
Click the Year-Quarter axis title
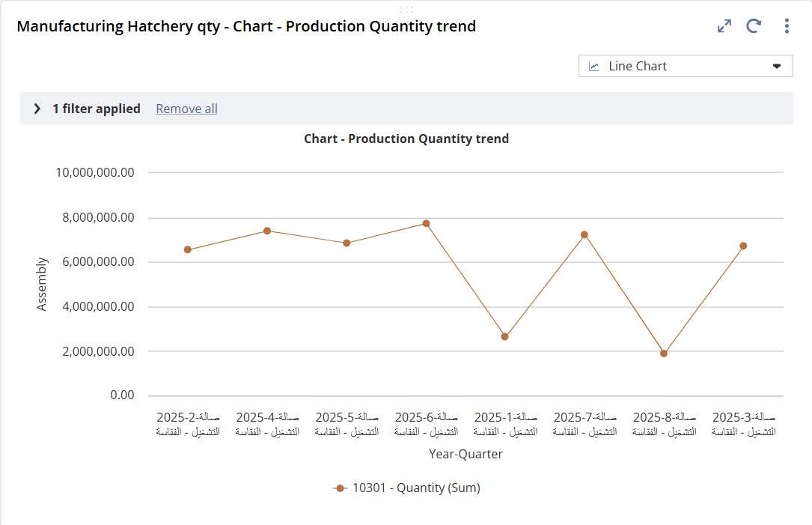tap(465, 454)
